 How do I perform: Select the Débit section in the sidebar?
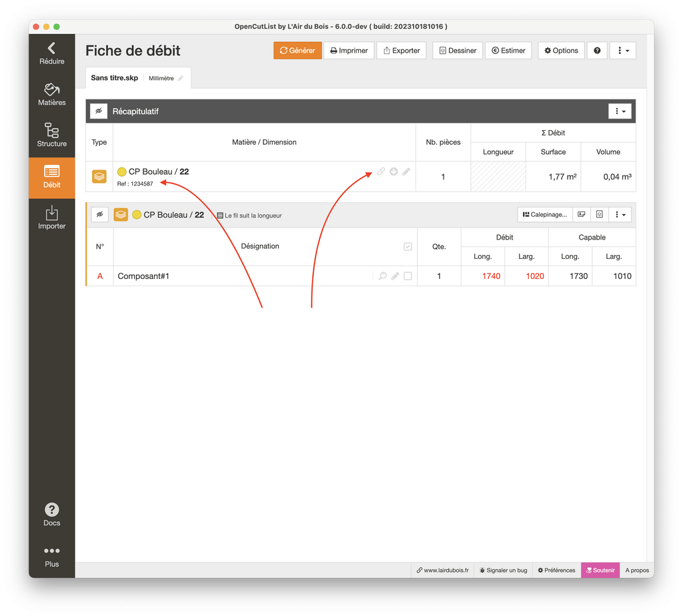tap(51, 178)
